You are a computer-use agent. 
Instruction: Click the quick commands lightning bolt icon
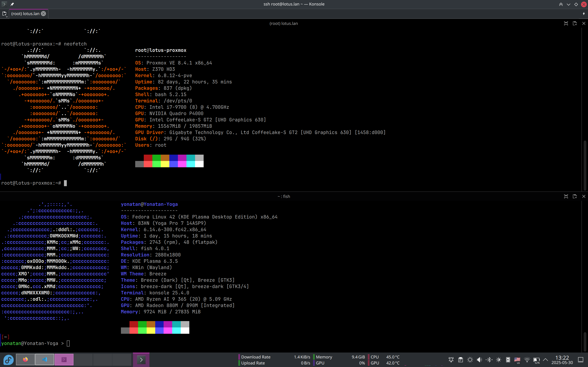(x=584, y=14)
